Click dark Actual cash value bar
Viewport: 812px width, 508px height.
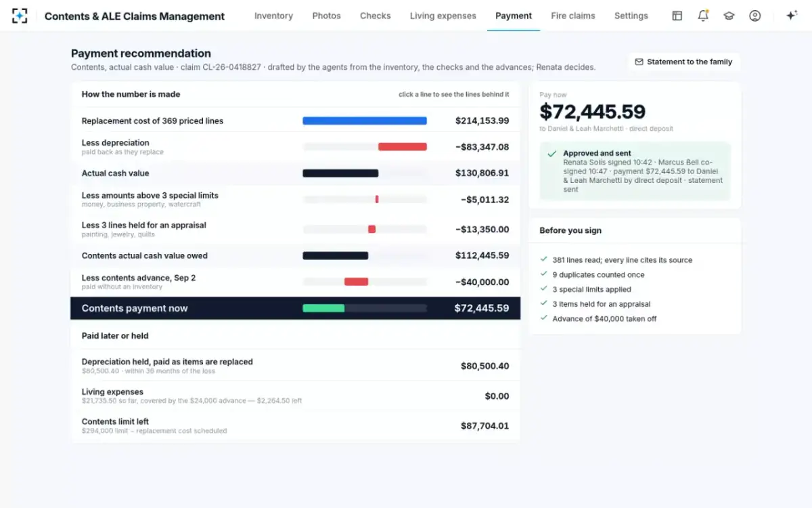(x=340, y=173)
